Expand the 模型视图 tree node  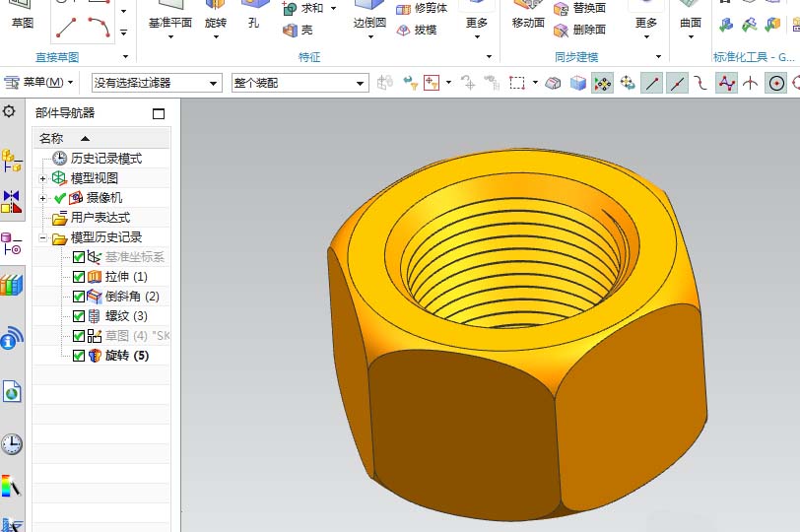coord(43,178)
